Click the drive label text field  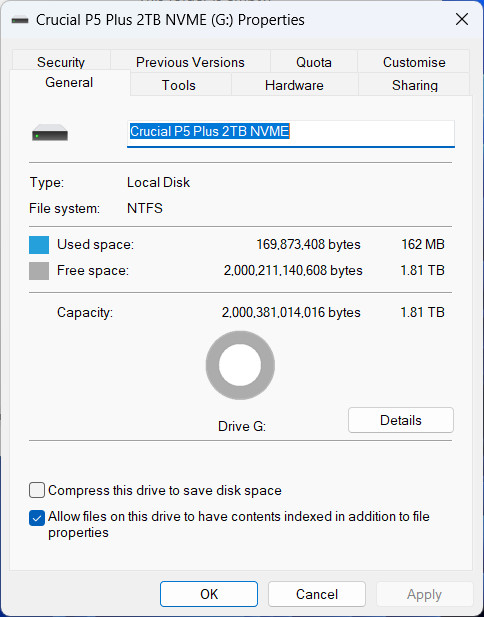click(x=291, y=134)
